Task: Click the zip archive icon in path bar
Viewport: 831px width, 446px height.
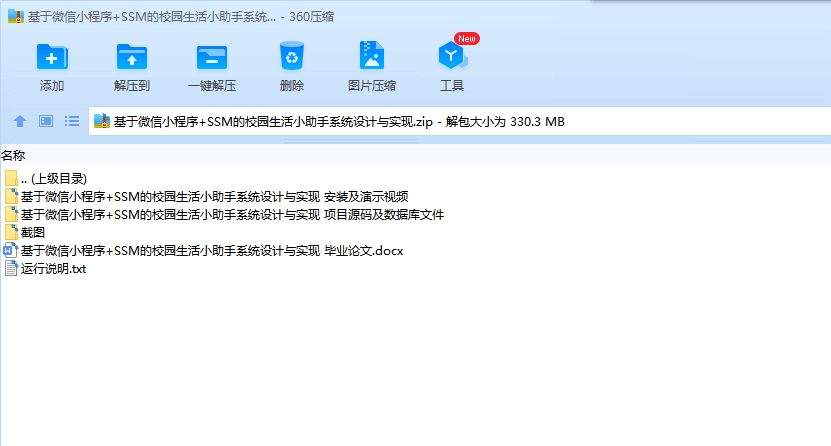Action: pos(101,121)
